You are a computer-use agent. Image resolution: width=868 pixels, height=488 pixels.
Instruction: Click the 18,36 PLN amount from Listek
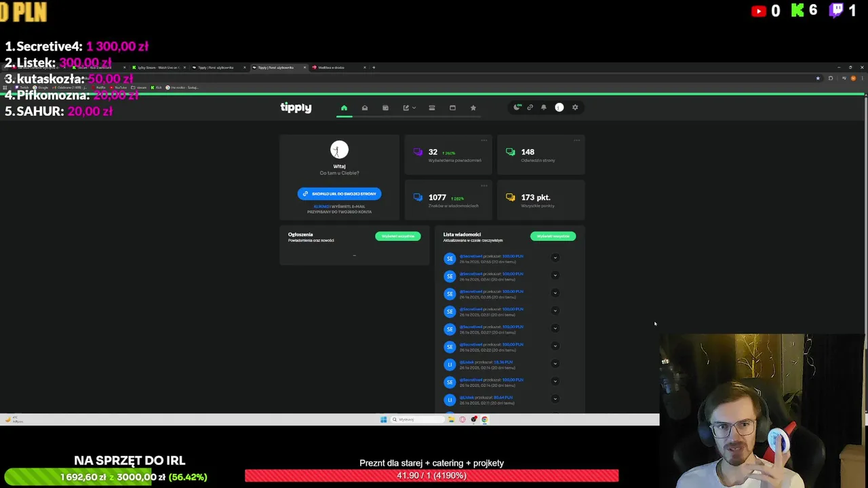[503, 362]
